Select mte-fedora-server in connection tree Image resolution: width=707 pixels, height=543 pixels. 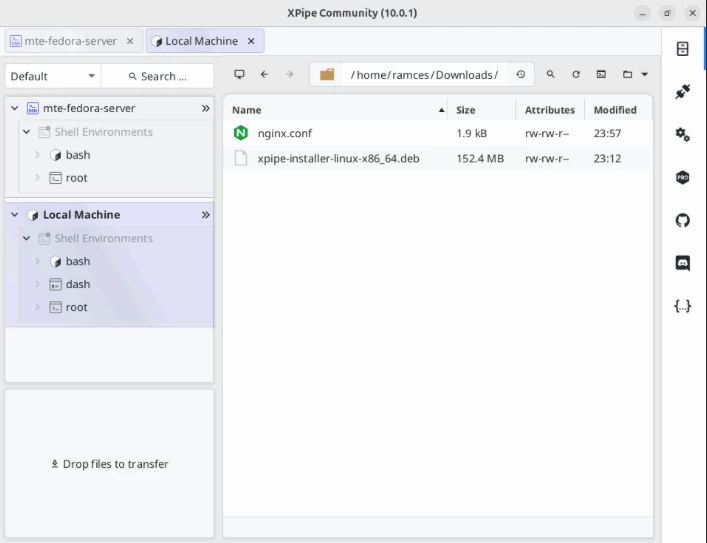point(89,108)
